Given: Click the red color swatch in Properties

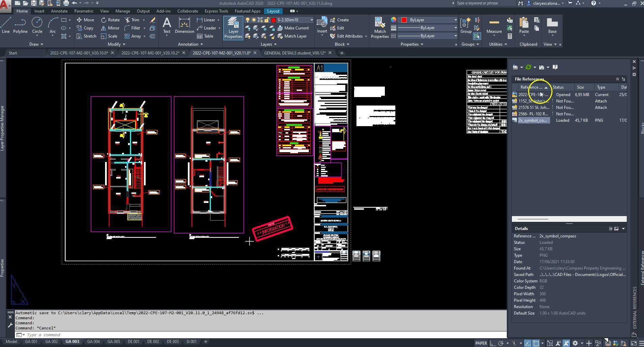Looking at the screenshot, I should pos(404,20).
